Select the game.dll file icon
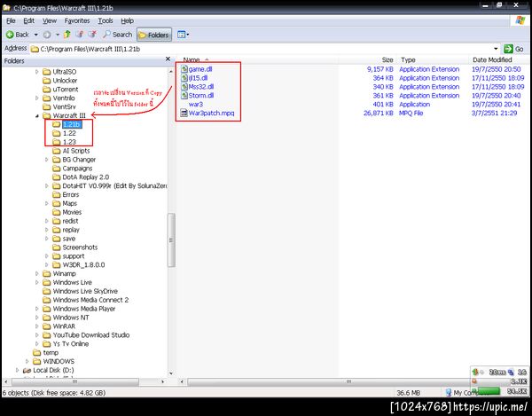The image size is (532, 416). (184, 69)
